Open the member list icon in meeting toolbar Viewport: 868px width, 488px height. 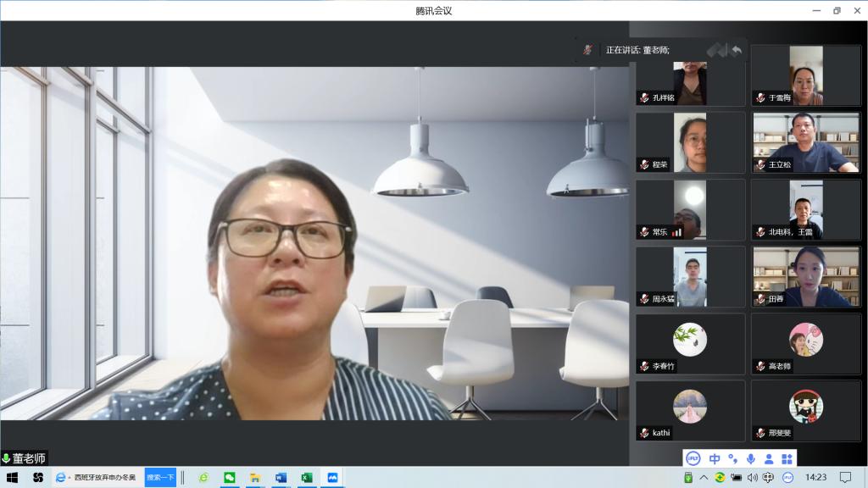771,457
